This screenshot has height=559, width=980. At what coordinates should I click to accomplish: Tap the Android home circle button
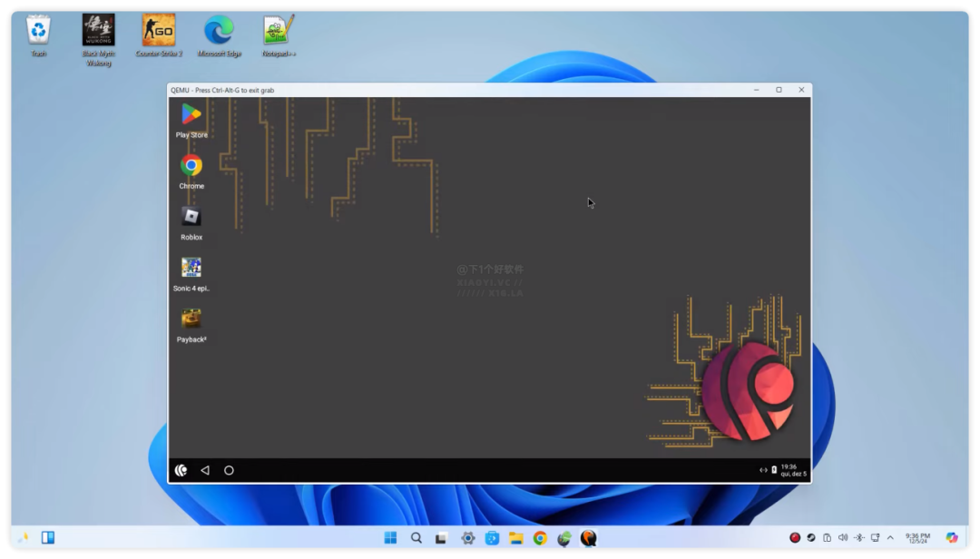(x=229, y=470)
